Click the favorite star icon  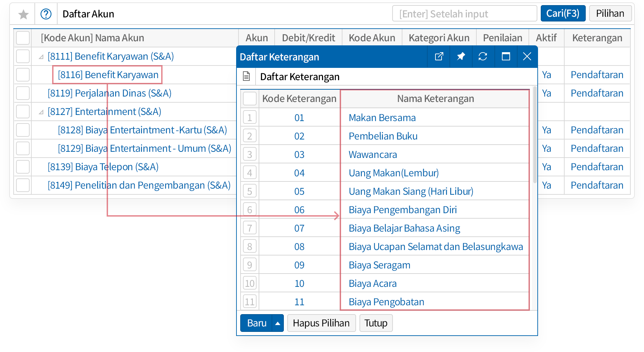(23, 14)
